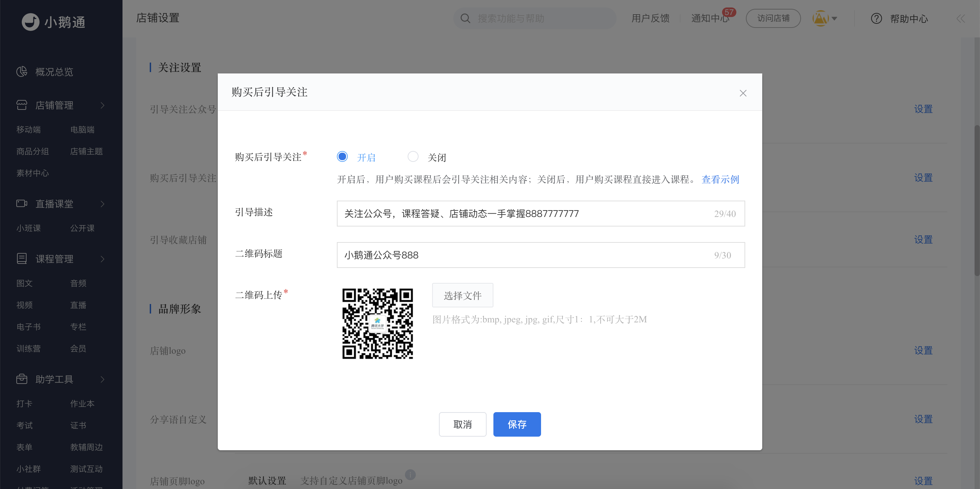The image size is (980, 489).
Task: Open 小社群 in the sidebar
Action: tap(29, 469)
